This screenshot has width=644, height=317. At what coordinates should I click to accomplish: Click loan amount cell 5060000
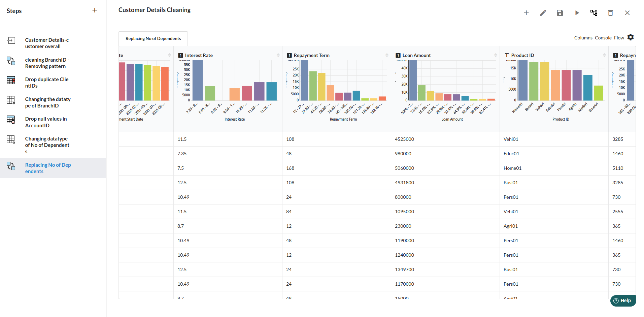pos(404,168)
